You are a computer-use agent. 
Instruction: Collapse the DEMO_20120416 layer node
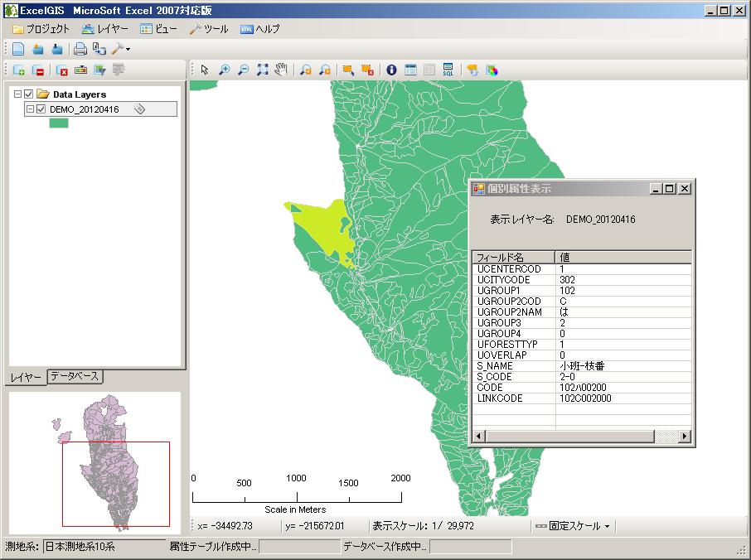coord(30,109)
